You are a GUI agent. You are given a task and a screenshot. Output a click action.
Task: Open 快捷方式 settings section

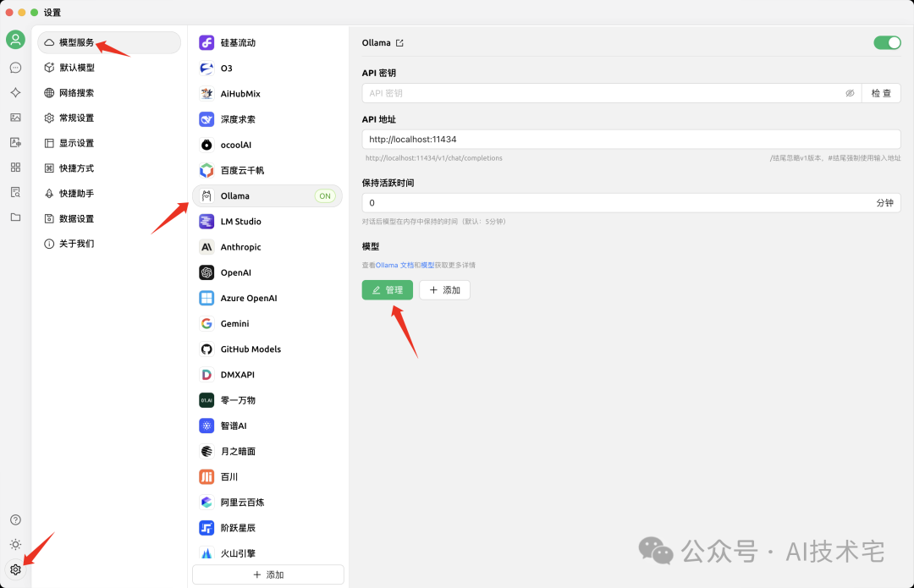[109, 168]
